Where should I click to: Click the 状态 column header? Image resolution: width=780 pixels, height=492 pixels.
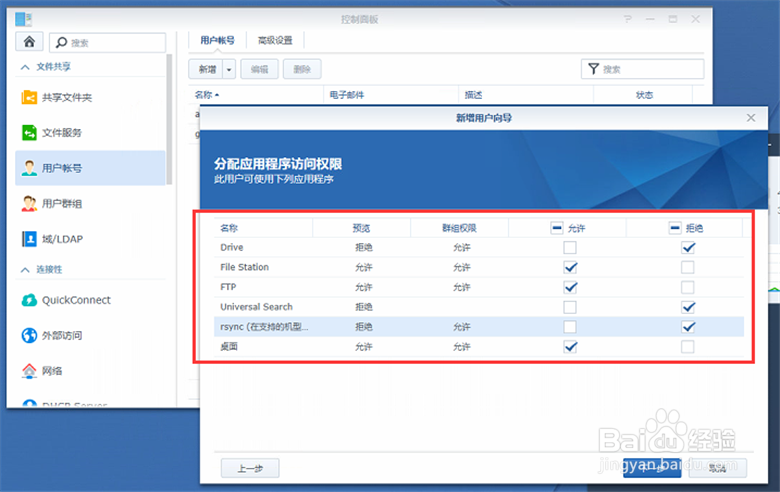(x=644, y=95)
